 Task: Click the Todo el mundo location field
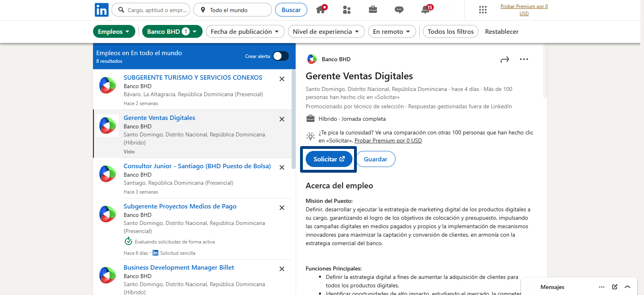(x=232, y=10)
